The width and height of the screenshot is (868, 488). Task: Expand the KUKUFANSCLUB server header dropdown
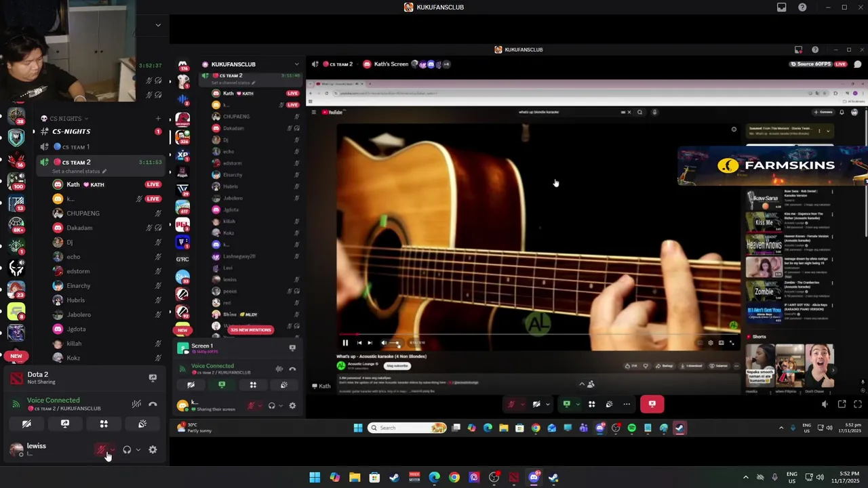[296, 64]
